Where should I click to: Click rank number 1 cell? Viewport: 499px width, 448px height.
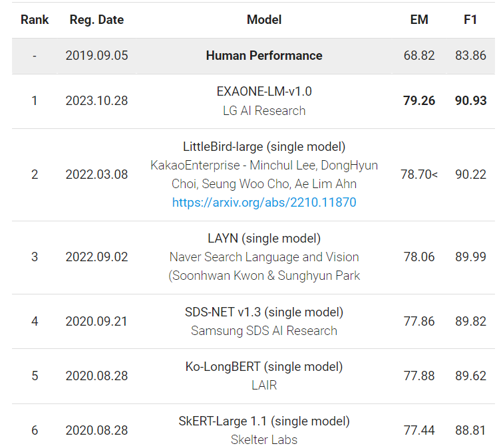click(x=35, y=101)
